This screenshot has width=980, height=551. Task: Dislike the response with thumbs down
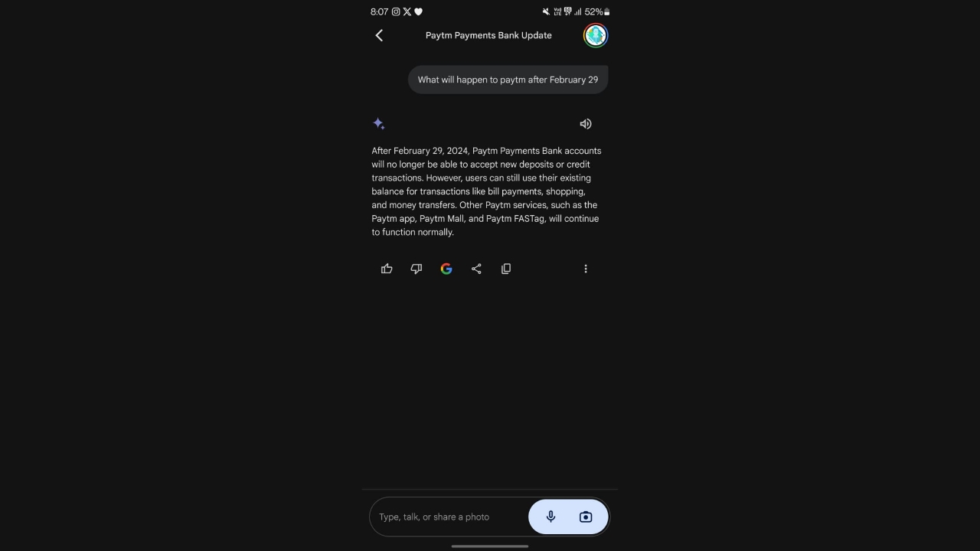coord(416,269)
